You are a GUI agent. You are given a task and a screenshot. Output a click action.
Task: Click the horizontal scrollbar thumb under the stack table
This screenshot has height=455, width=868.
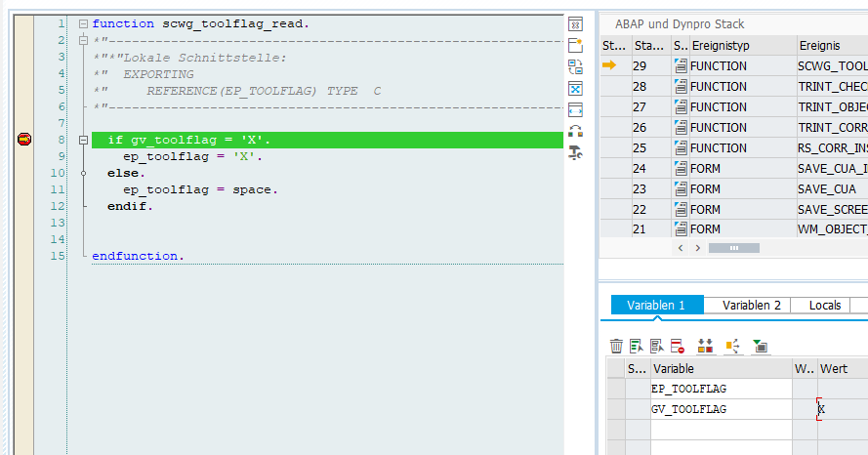[733, 248]
